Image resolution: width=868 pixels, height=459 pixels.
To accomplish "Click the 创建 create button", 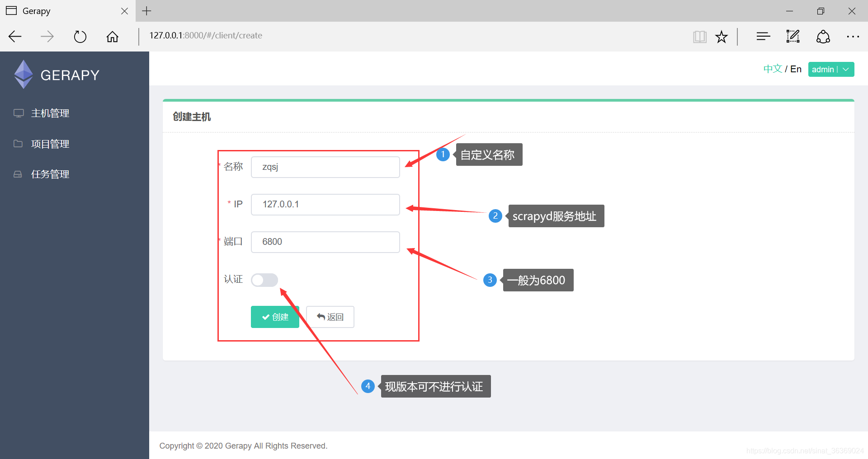I will coord(275,317).
